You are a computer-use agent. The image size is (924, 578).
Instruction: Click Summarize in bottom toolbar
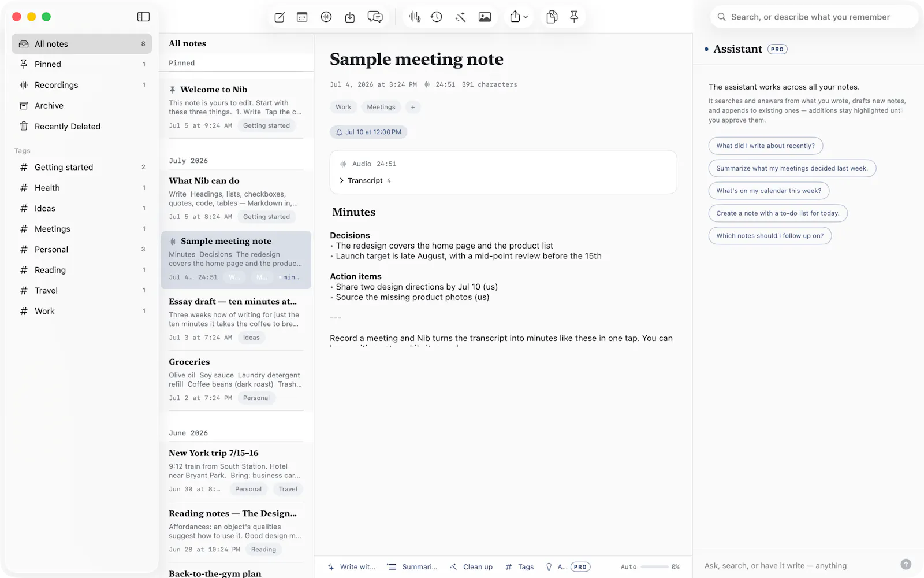(x=412, y=567)
